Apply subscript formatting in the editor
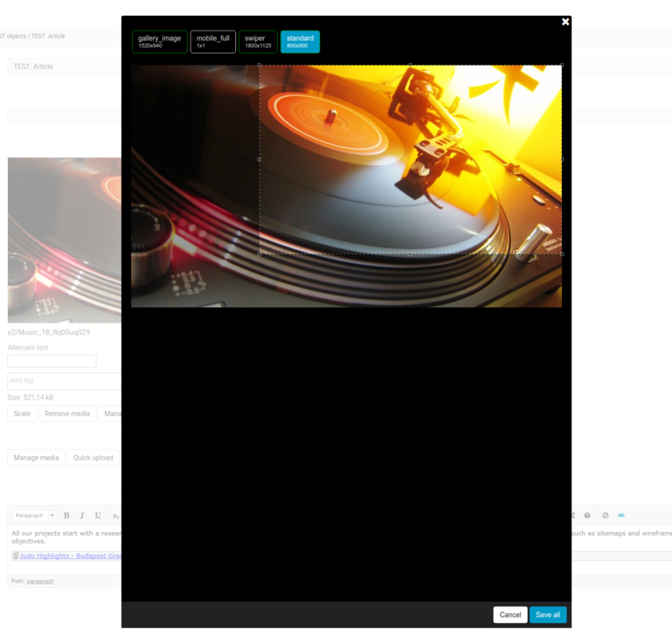This screenshot has width=672, height=629. click(115, 515)
